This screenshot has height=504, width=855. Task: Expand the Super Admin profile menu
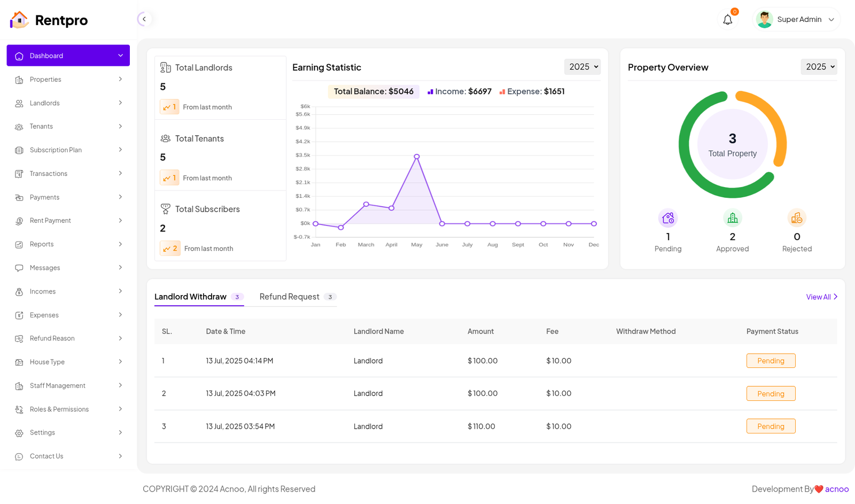pos(831,20)
